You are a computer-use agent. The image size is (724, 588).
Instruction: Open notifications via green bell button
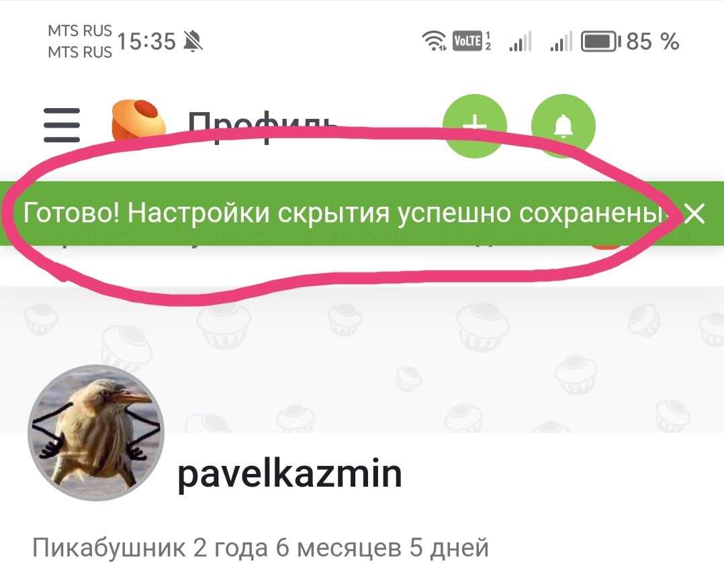(563, 126)
